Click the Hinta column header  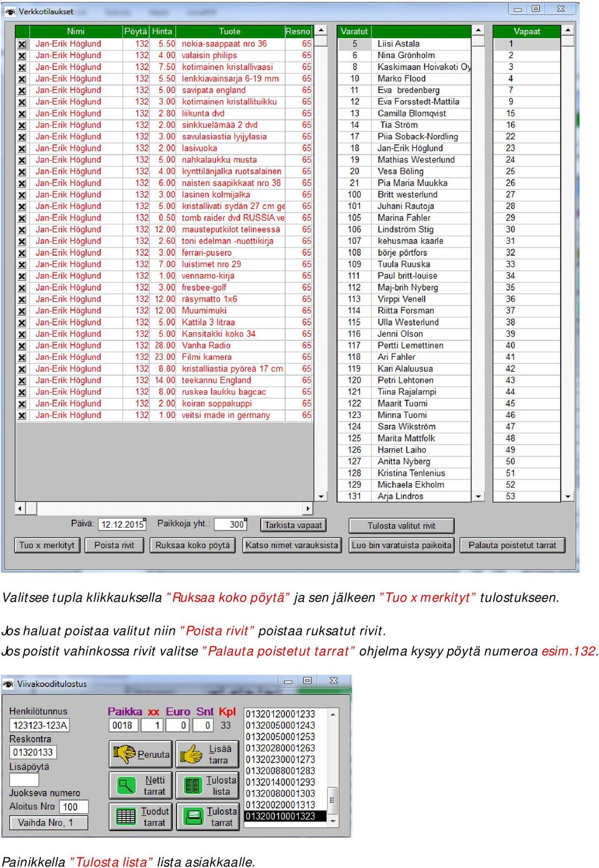tap(162, 31)
